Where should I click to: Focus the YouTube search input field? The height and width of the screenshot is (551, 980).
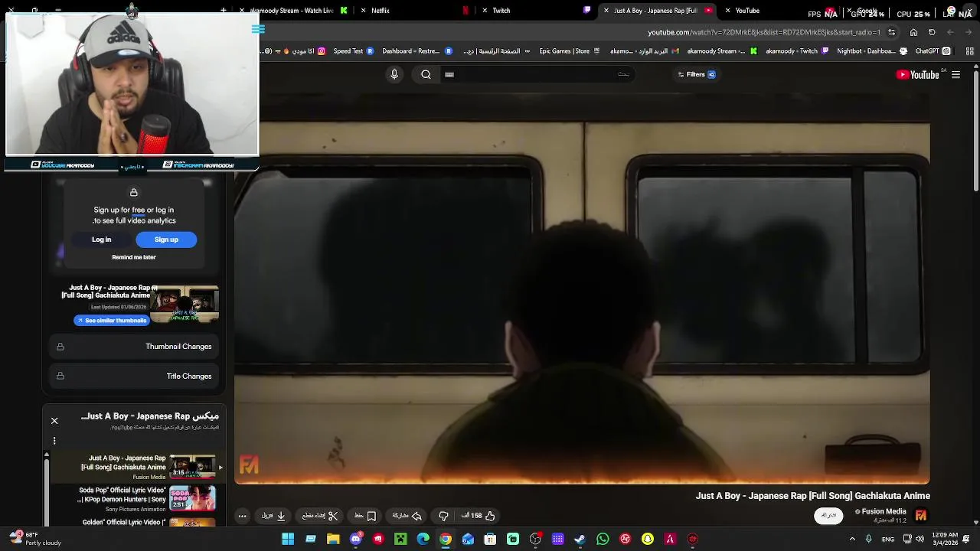click(x=536, y=74)
